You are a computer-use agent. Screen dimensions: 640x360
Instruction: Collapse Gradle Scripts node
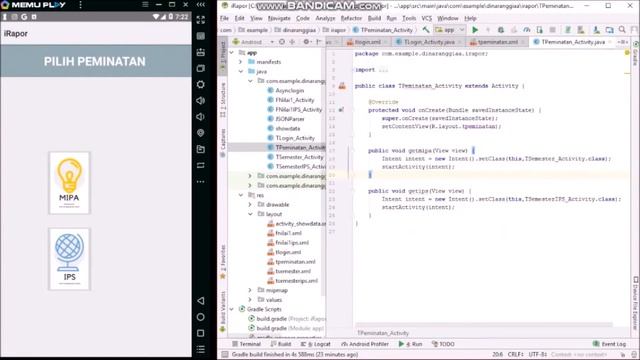click(x=231, y=309)
